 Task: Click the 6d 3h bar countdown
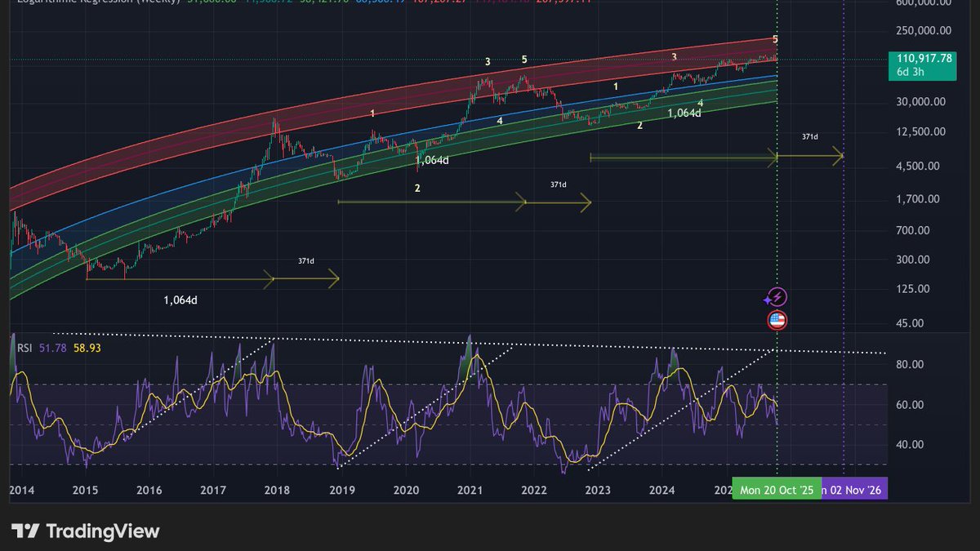(912, 73)
